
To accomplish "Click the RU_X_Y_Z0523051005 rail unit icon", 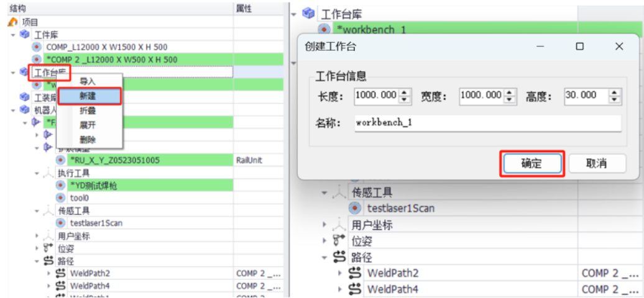I will click(x=60, y=160).
